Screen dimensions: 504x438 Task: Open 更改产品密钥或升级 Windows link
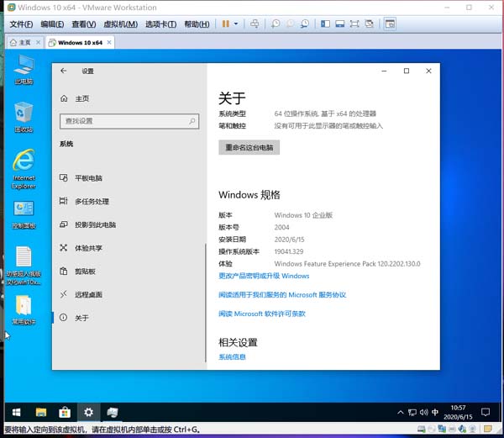(x=264, y=276)
